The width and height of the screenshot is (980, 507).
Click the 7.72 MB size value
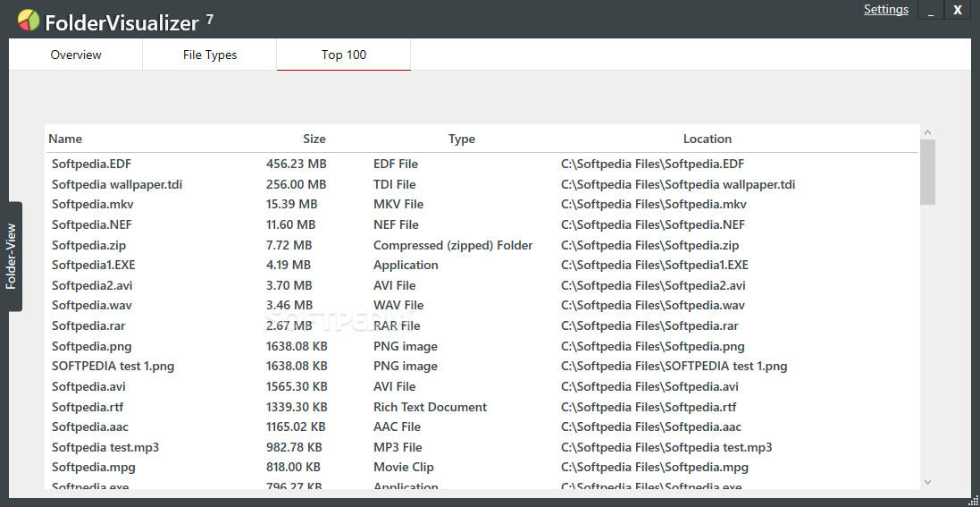[x=289, y=245]
